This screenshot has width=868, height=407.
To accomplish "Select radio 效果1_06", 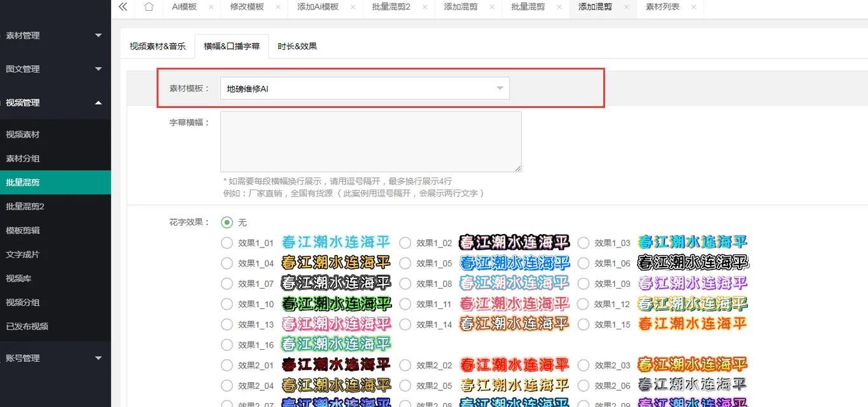I will pyautogui.click(x=583, y=263).
